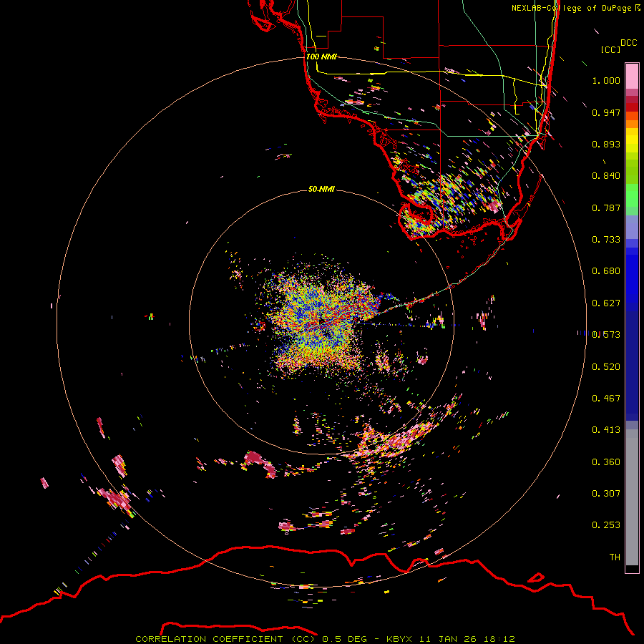
Task: Click the 0.467 legend value
Action: (x=606, y=399)
